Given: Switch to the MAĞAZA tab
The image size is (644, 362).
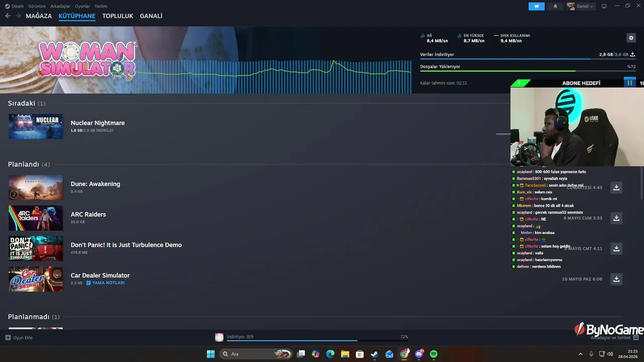Looking at the screenshot, I should (39, 16).
